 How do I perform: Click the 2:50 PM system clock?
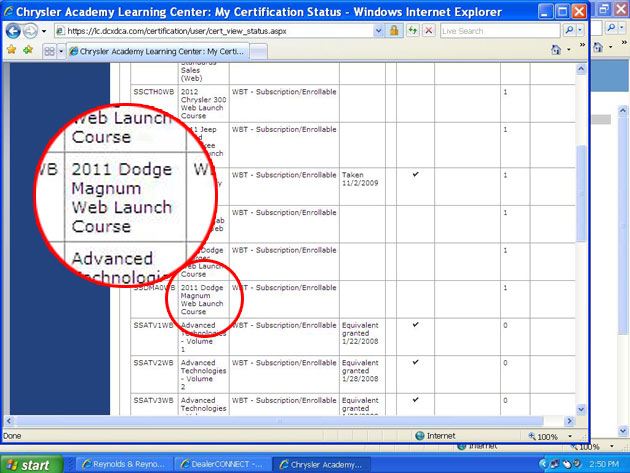tap(604, 464)
